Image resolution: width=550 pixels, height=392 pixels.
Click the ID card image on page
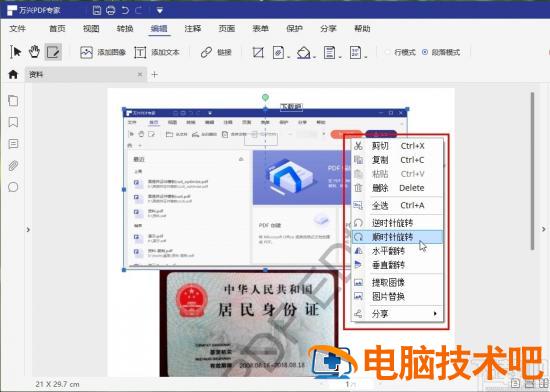(x=250, y=324)
